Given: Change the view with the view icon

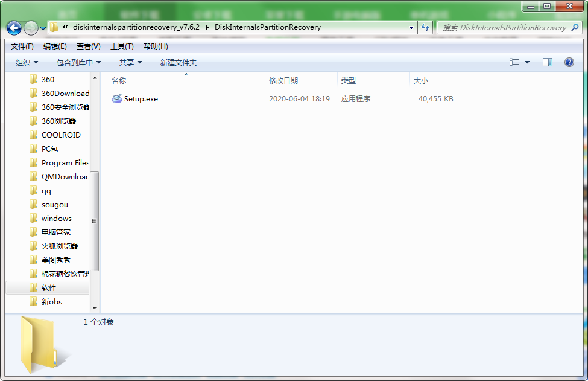Looking at the screenshot, I should (514, 62).
